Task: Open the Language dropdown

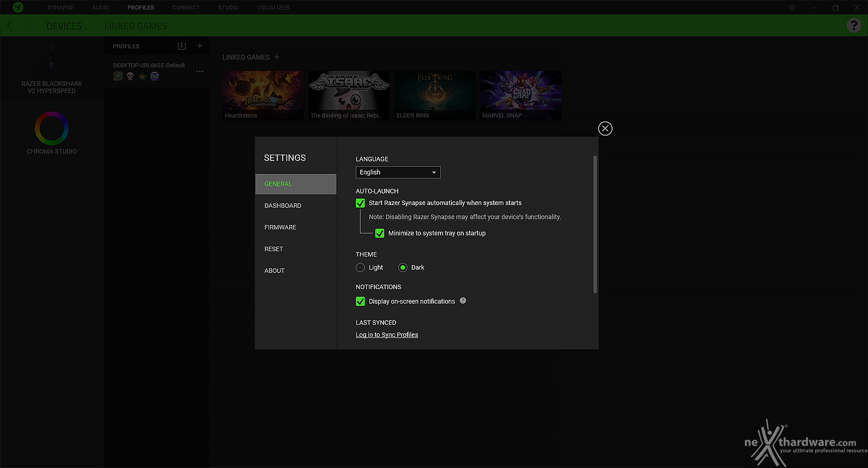Action: pos(398,172)
